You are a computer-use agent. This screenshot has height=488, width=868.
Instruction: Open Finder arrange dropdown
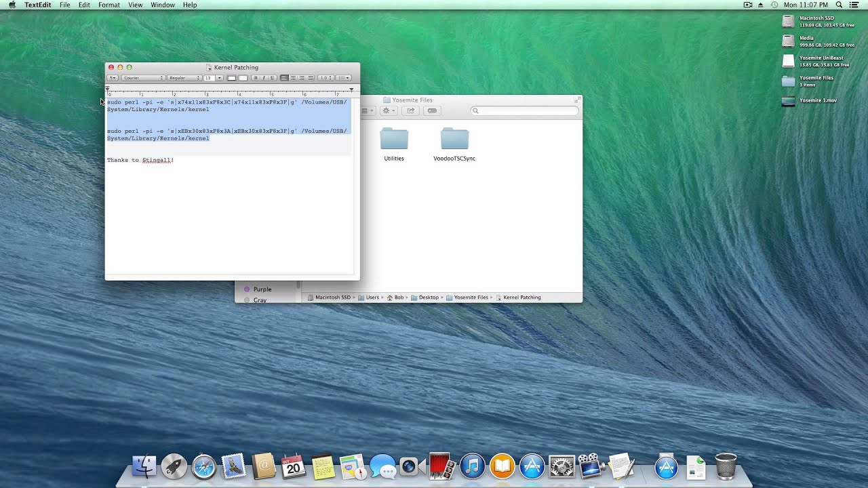pos(368,110)
